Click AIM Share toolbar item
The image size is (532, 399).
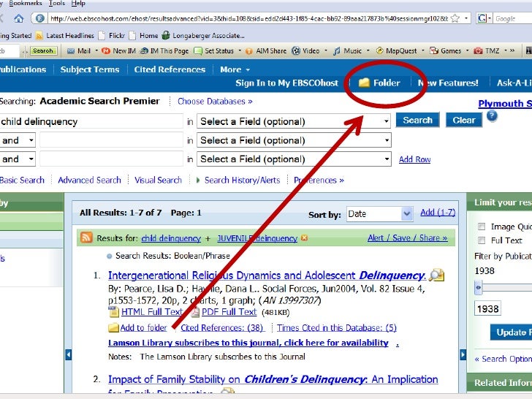click(266, 51)
